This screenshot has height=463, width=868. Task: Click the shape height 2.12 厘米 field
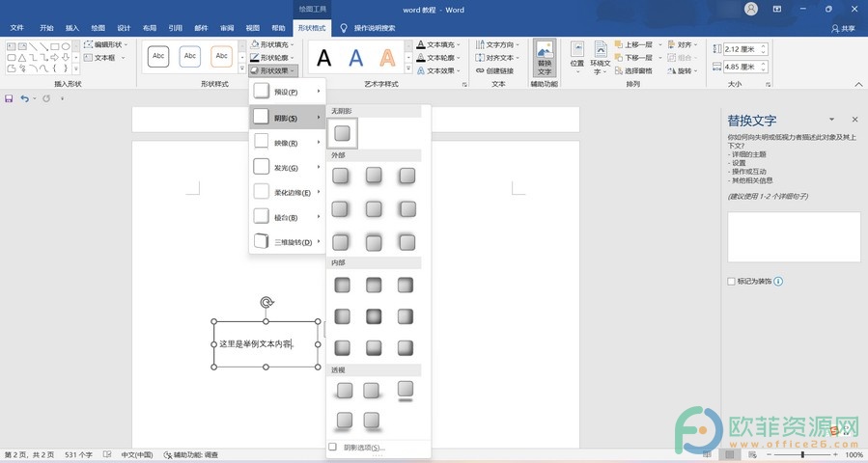click(x=742, y=49)
